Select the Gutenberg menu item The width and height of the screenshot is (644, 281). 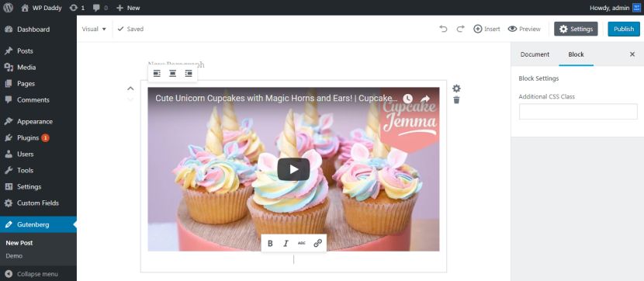pyautogui.click(x=38, y=224)
